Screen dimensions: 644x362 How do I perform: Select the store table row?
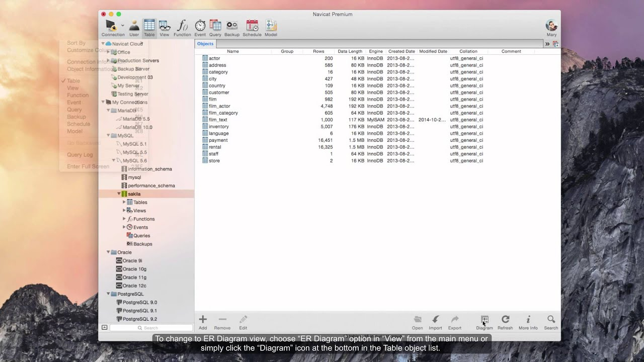(x=377, y=160)
